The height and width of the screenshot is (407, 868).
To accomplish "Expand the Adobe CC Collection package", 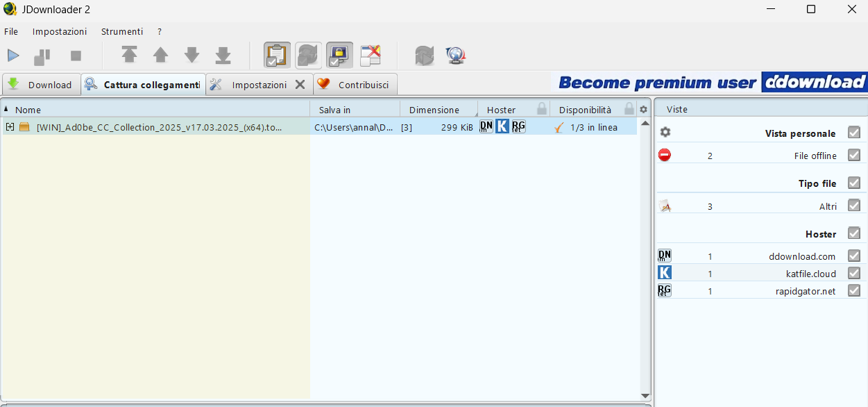I will [x=10, y=127].
